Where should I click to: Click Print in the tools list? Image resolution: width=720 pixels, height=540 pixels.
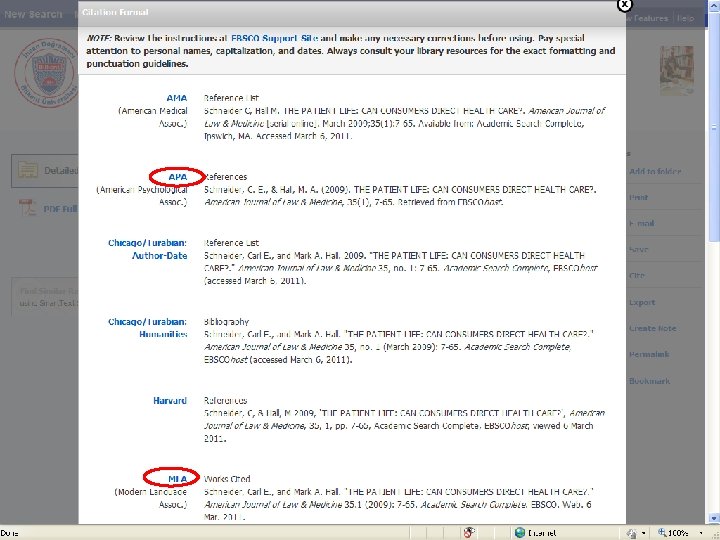tap(638, 197)
